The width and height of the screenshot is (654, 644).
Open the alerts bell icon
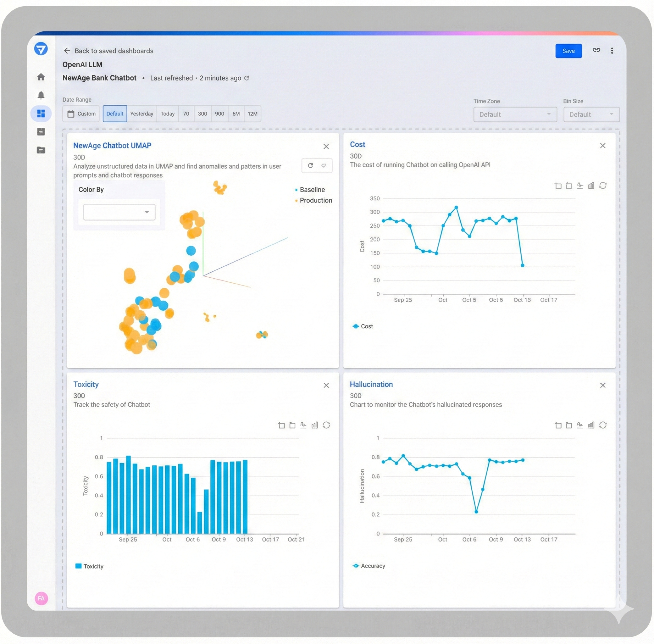pos(41,95)
